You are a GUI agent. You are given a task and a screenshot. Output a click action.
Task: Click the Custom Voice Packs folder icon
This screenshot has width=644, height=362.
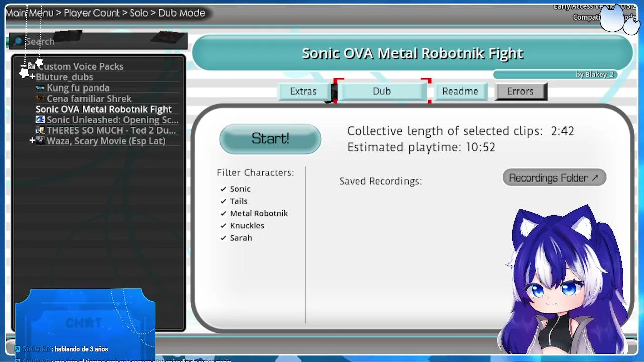click(31, 66)
